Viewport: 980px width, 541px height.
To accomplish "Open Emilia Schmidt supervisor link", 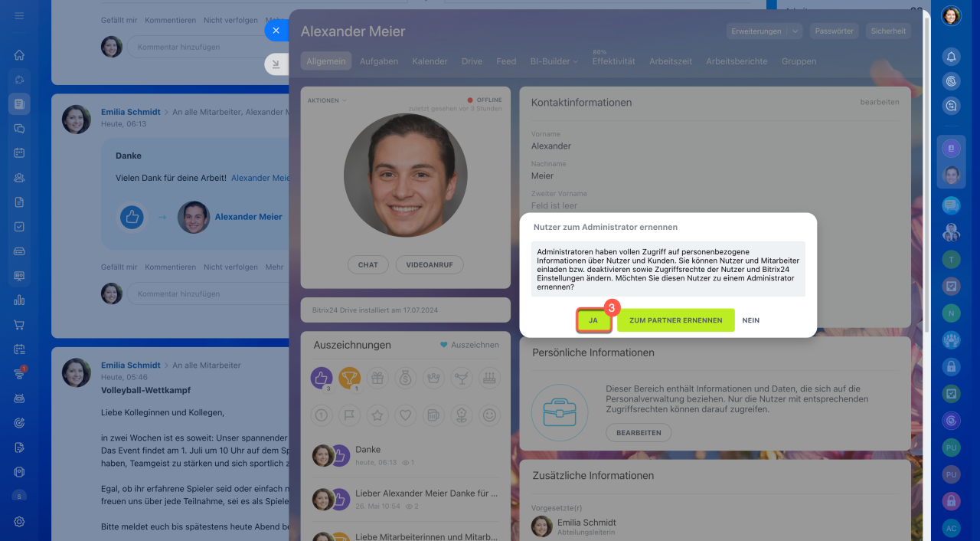I will point(587,523).
